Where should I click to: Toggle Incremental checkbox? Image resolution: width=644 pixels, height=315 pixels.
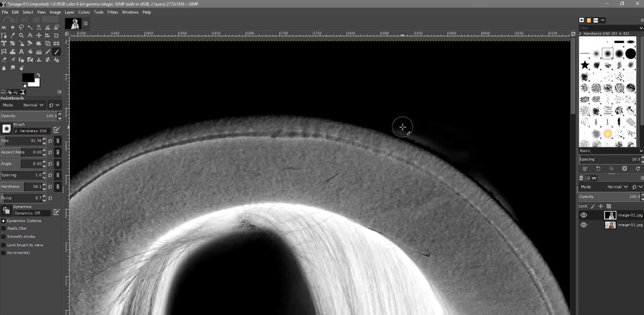click(x=3, y=252)
